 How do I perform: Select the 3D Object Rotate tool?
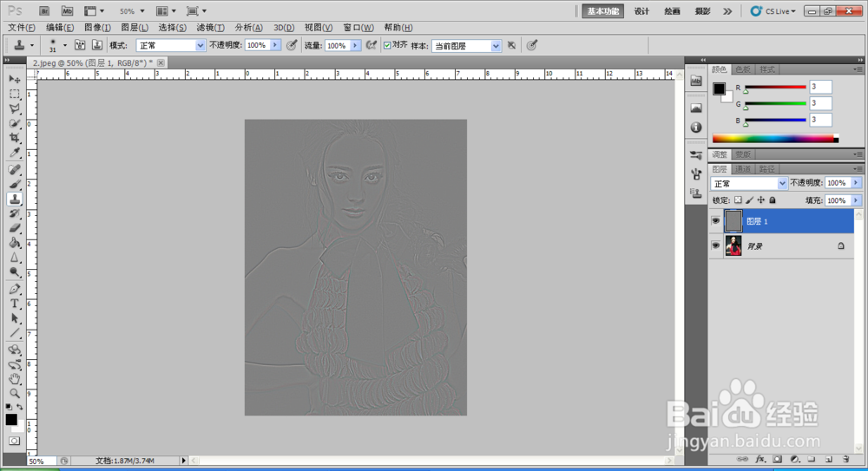coord(15,350)
